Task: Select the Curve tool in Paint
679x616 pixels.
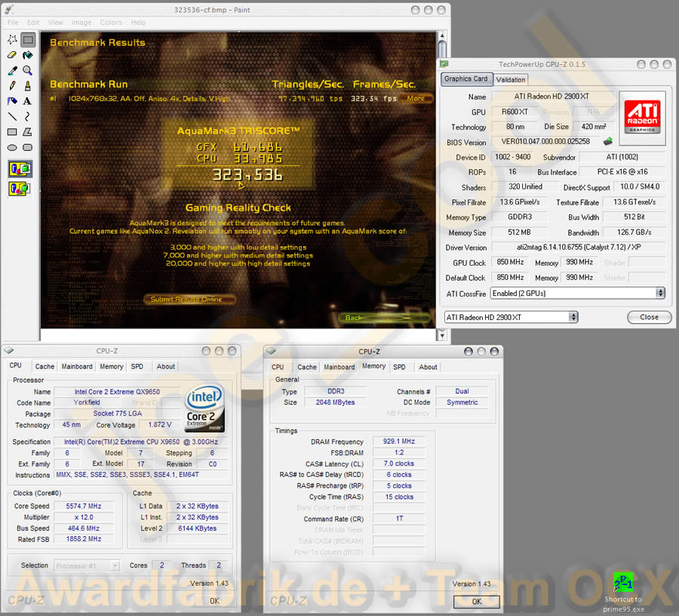Action: pyautogui.click(x=28, y=116)
